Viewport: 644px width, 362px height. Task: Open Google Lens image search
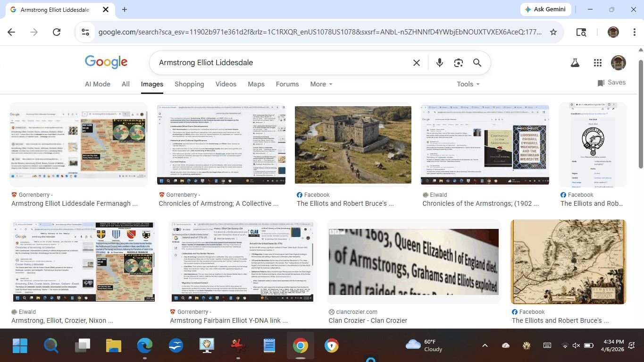(458, 63)
